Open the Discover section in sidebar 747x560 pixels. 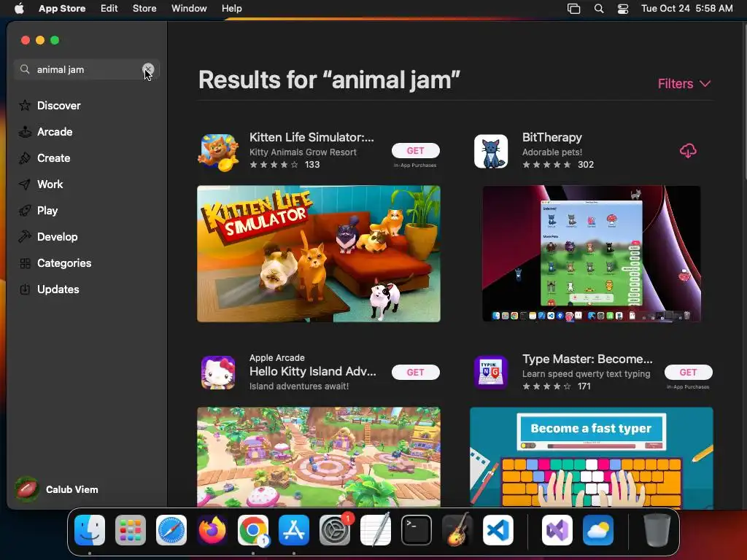(x=58, y=105)
